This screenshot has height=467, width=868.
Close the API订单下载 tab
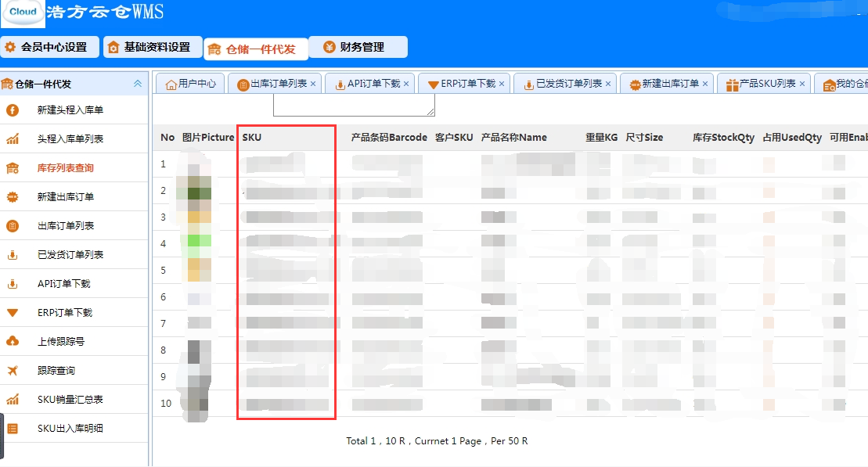coord(406,84)
